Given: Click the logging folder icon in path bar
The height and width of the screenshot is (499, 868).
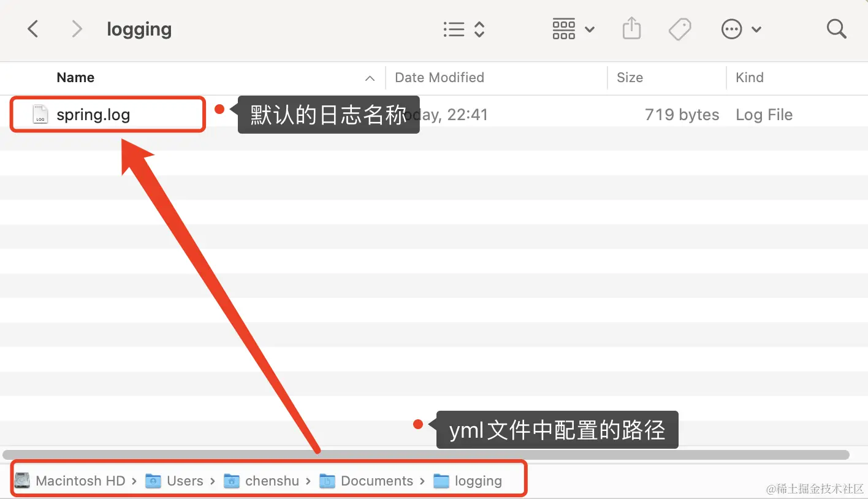Looking at the screenshot, I should coord(441,481).
